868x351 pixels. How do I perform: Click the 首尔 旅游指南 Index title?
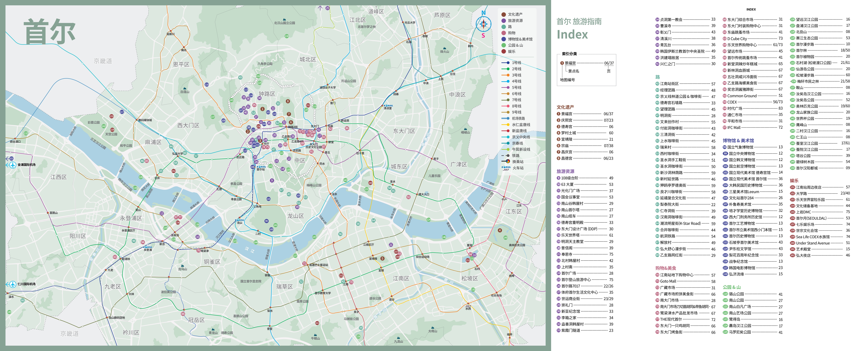coord(579,28)
